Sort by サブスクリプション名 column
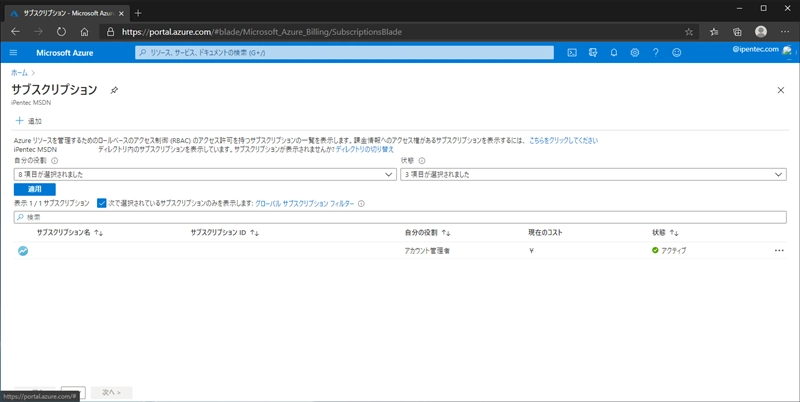Viewport: 800px width, 402px height. tap(70, 233)
